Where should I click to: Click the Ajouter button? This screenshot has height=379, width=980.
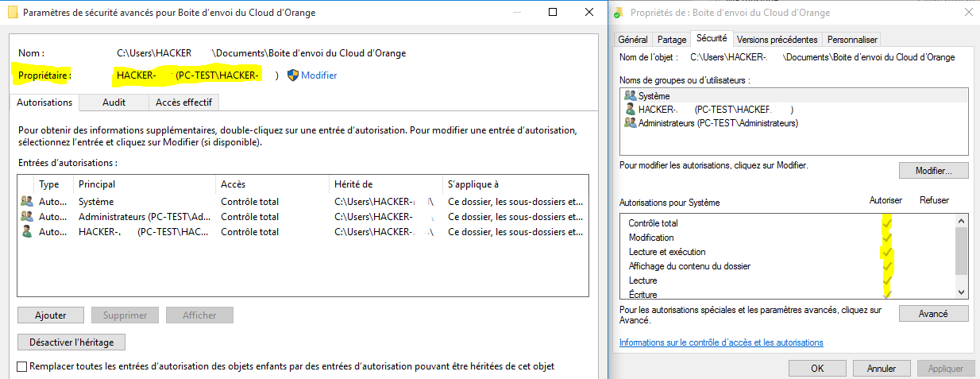50,315
